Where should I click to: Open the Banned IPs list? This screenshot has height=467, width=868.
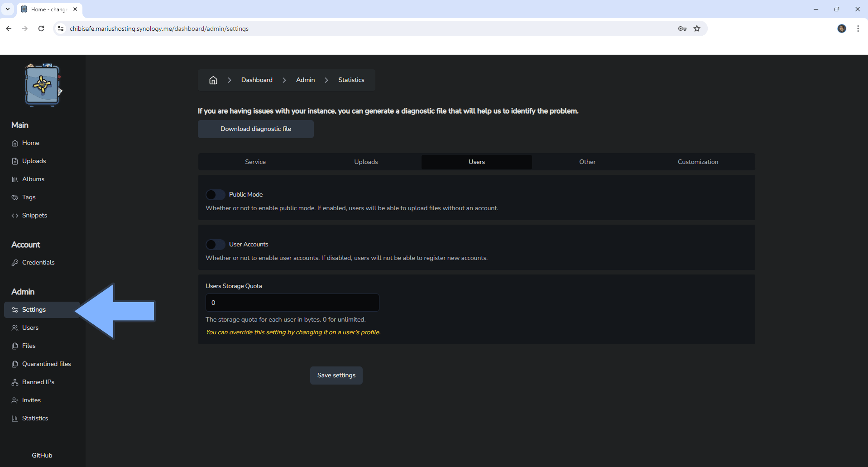(38, 382)
